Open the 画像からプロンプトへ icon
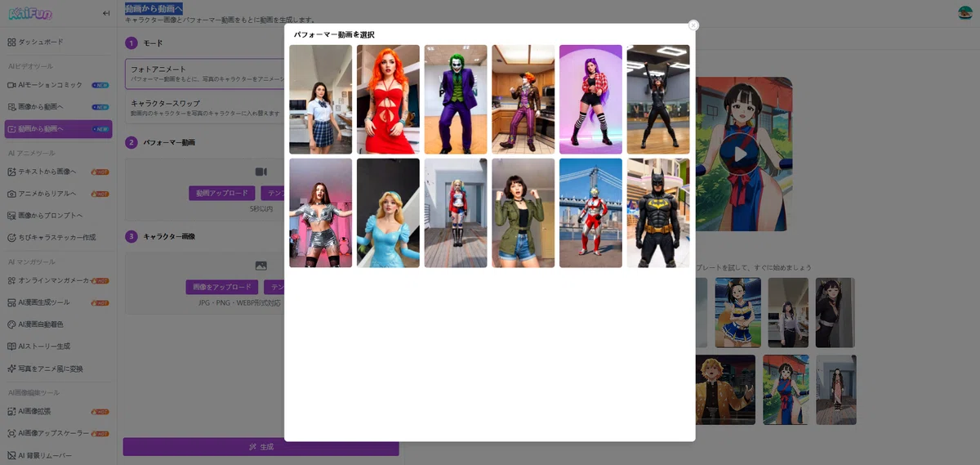This screenshot has width=980, height=465. (x=11, y=216)
